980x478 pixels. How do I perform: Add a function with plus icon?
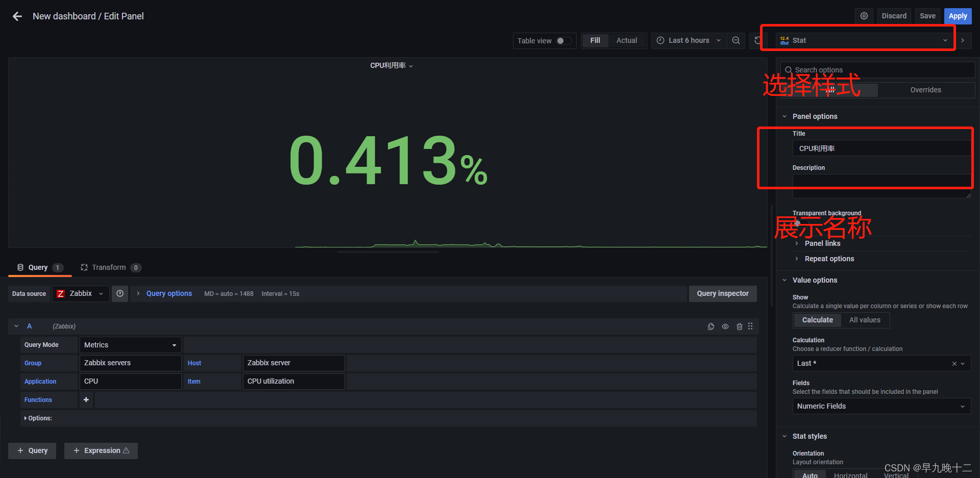click(86, 399)
